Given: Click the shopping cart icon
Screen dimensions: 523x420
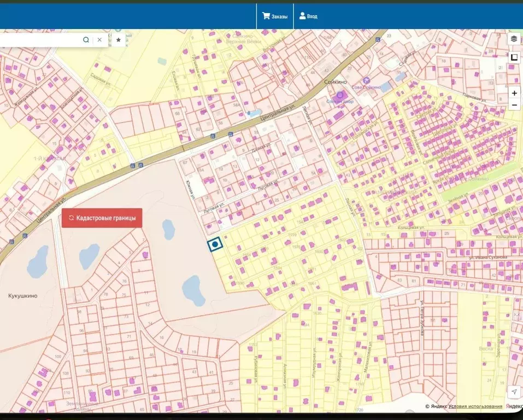Looking at the screenshot, I should (266, 16).
